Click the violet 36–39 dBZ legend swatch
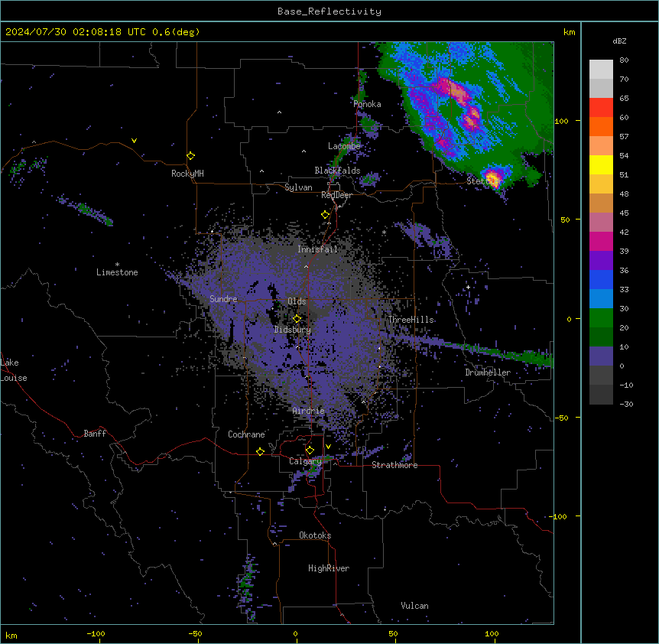The image size is (659, 644). tap(601, 261)
